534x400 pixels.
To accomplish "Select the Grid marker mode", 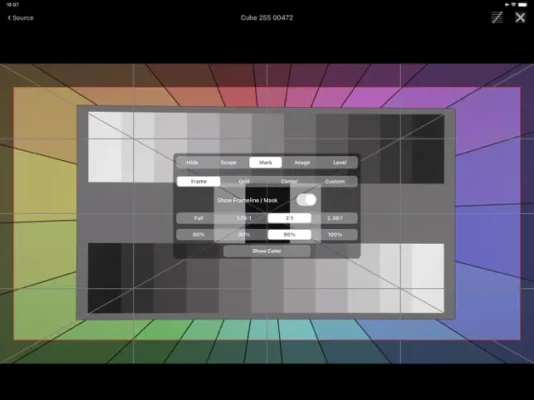I will [x=244, y=181].
